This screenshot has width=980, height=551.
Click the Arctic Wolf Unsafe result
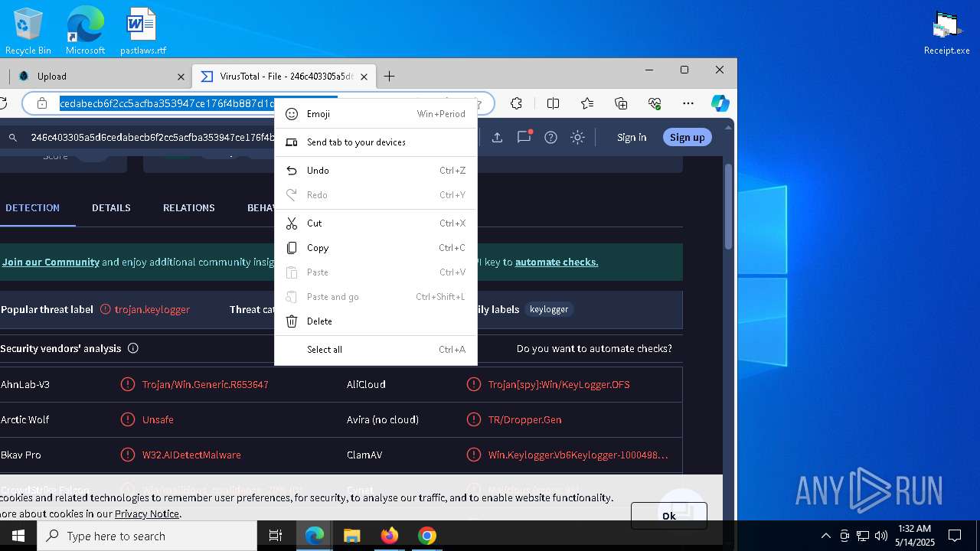tap(158, 419)
